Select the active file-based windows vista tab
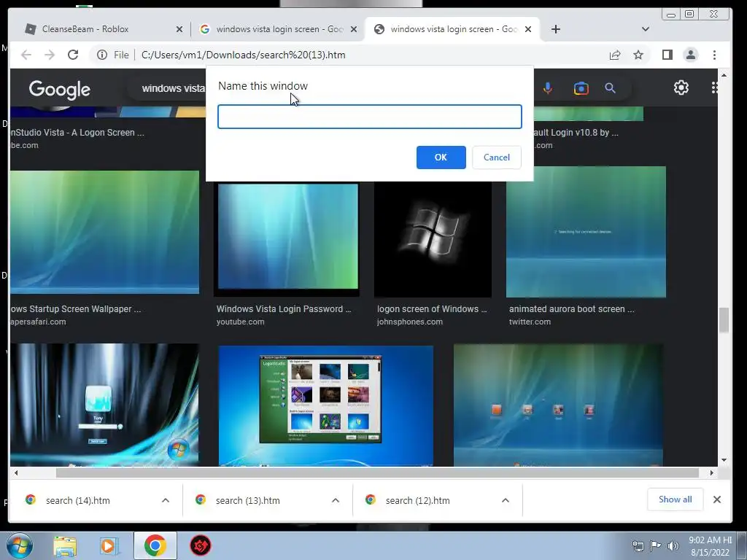This screenshot has width=747, height=560. pos(452,29)
